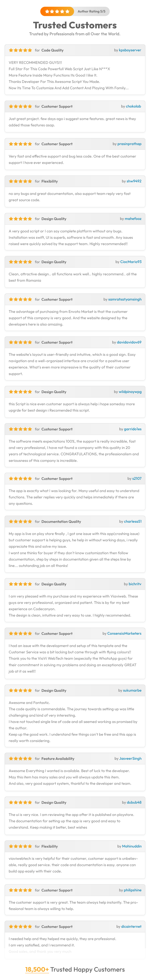Open prasinprathap's profile link
Screen dimensions: 150x980
coord(129,144)
